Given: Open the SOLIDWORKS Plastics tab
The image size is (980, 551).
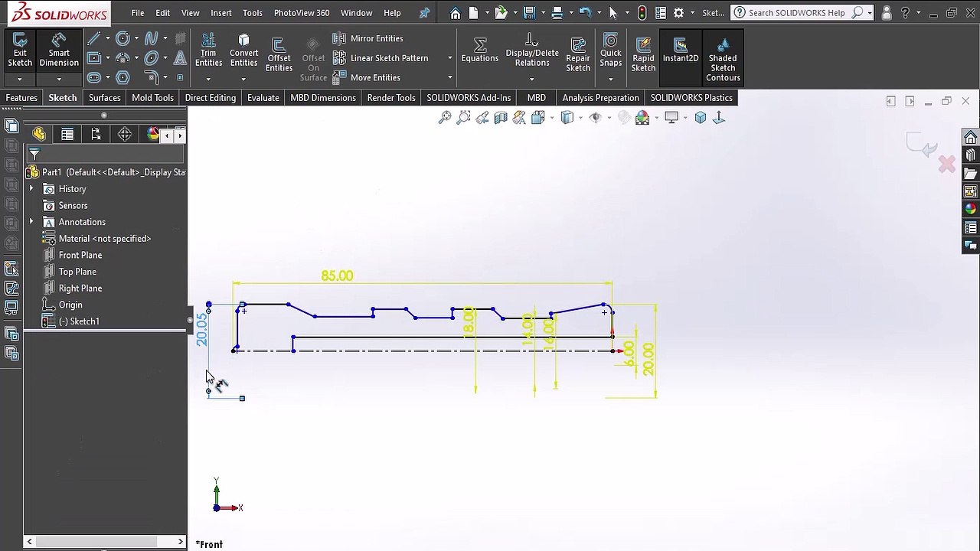Looking at the screenshot, I should click(691, 98).
